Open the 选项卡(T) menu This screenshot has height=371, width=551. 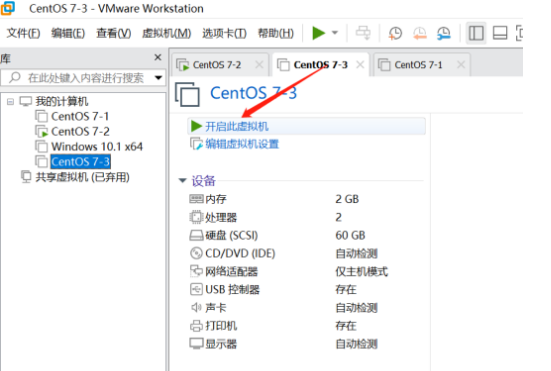224,33
